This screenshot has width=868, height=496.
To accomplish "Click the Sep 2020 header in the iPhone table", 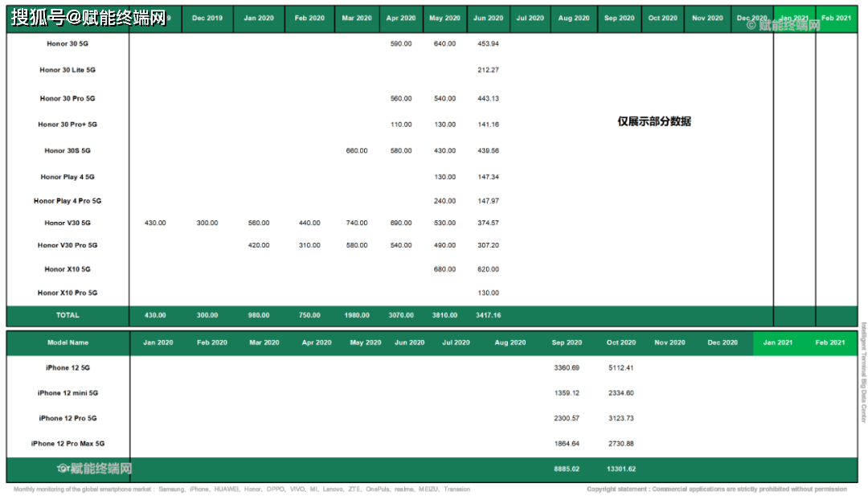I will point(567,342).
